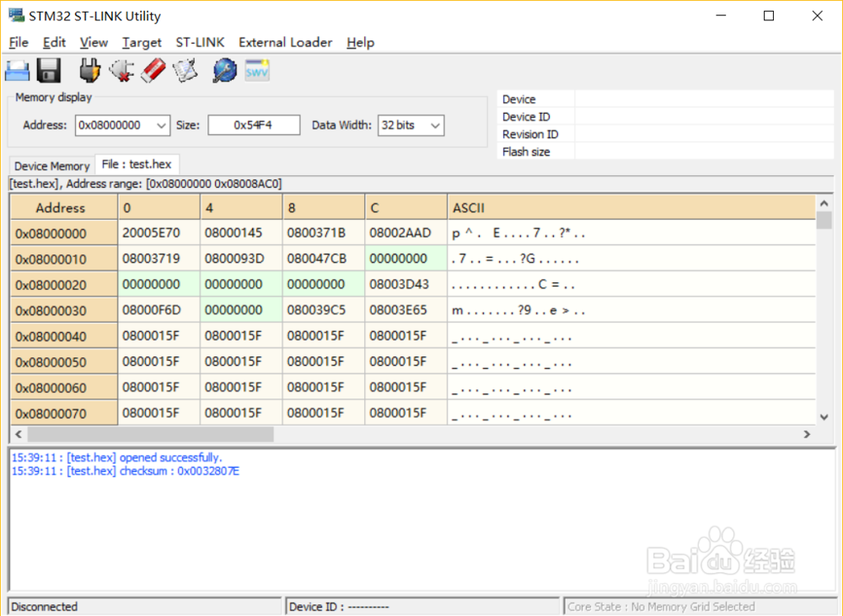843x616 pixels.
Task: Select cell value 20005E70
Action: [159, 233]
